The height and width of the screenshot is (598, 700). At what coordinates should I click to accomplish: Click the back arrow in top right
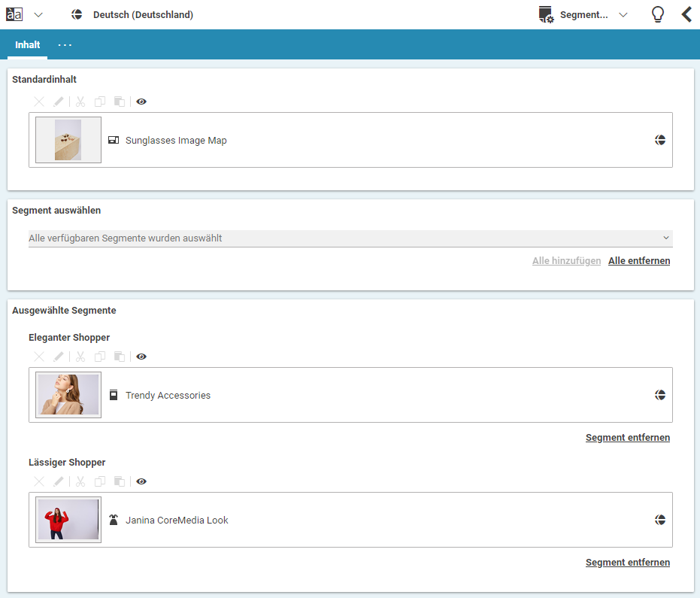pos(686,15)
